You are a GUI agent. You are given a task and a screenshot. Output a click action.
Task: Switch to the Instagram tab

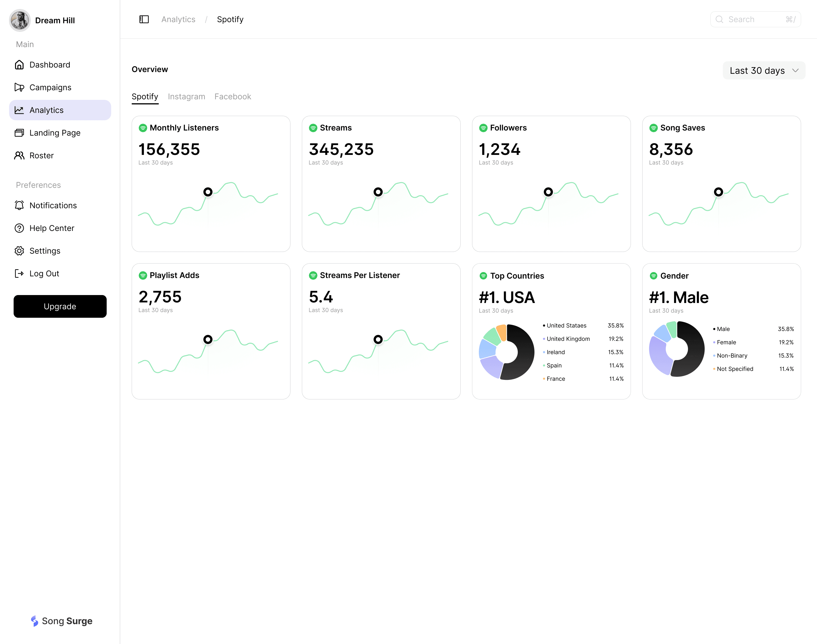(x=186, y=96)
